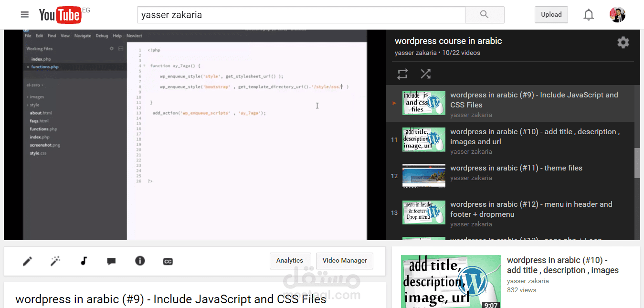The image size is (644, 308).
Task: Open Analytics for this video
Action: click(290, 261)
